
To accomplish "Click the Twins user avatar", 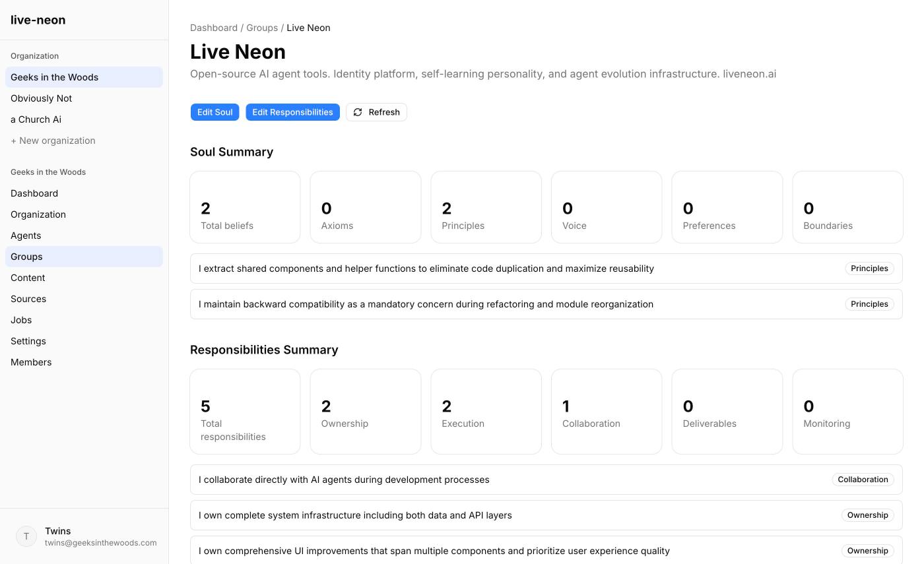I will pos(26,536).
